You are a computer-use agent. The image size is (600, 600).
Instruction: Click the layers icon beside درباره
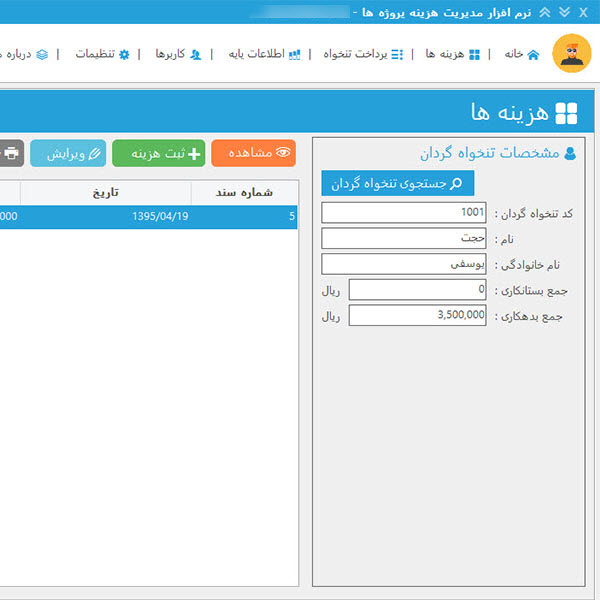[x=41, y=54]
